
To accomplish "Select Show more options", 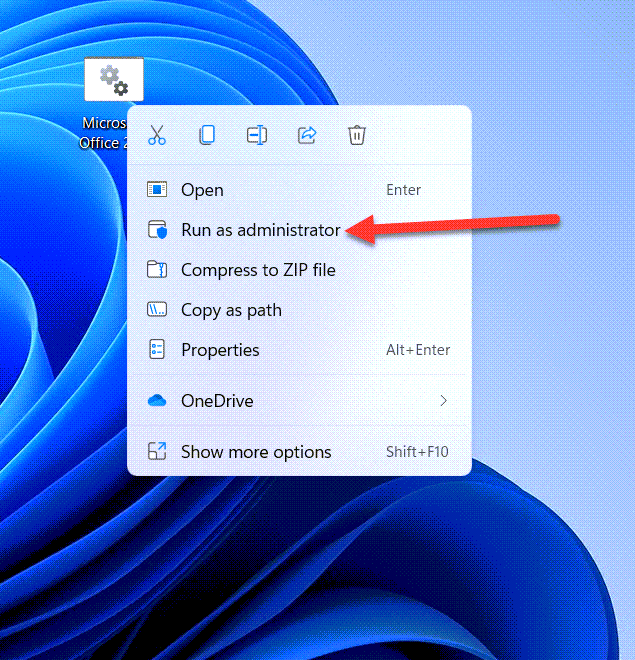I will coord(255,452).
